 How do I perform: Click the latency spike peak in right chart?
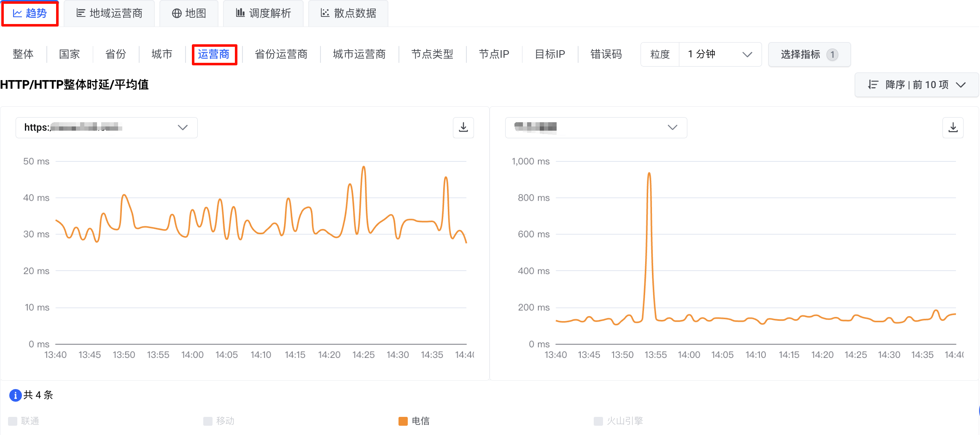click(649, 173)
